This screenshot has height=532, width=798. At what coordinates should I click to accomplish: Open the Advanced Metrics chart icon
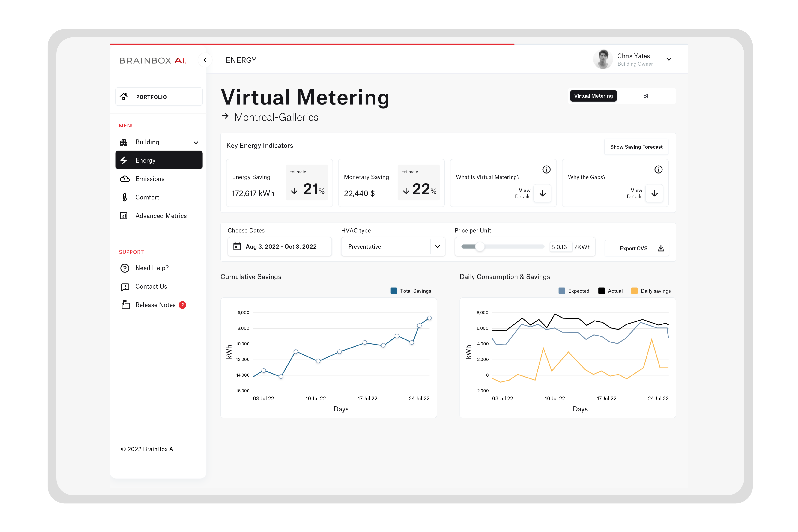(124, 216)
